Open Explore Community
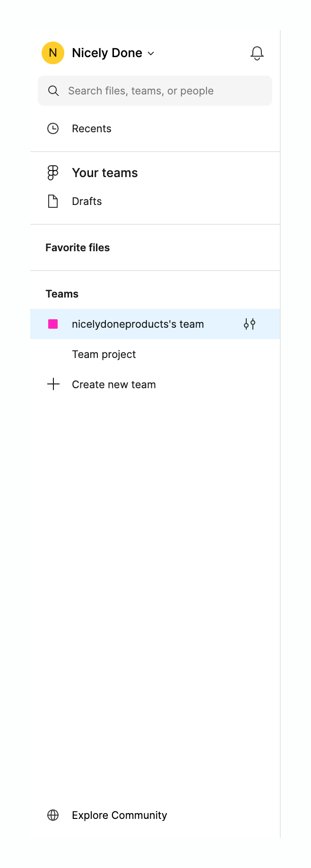The height and width of the screenshot is (868, 311). pyautogui.click(x=119, y=815)
